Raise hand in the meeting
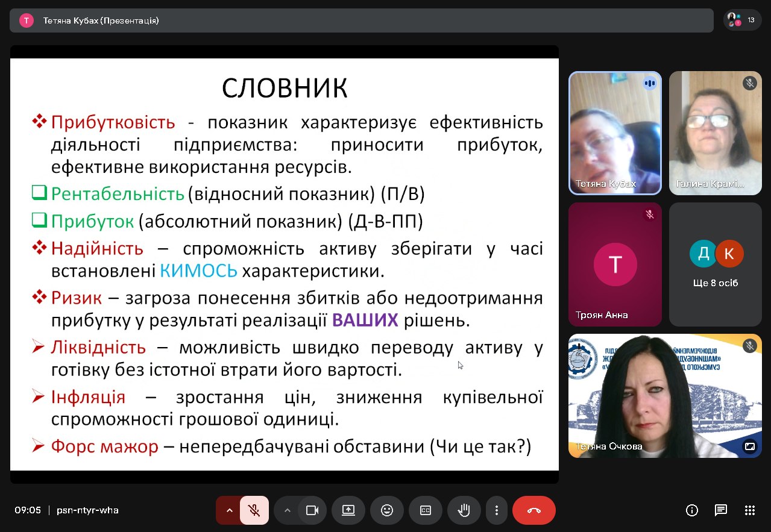Viewport: 771px width, 532px height. [464, 510]
